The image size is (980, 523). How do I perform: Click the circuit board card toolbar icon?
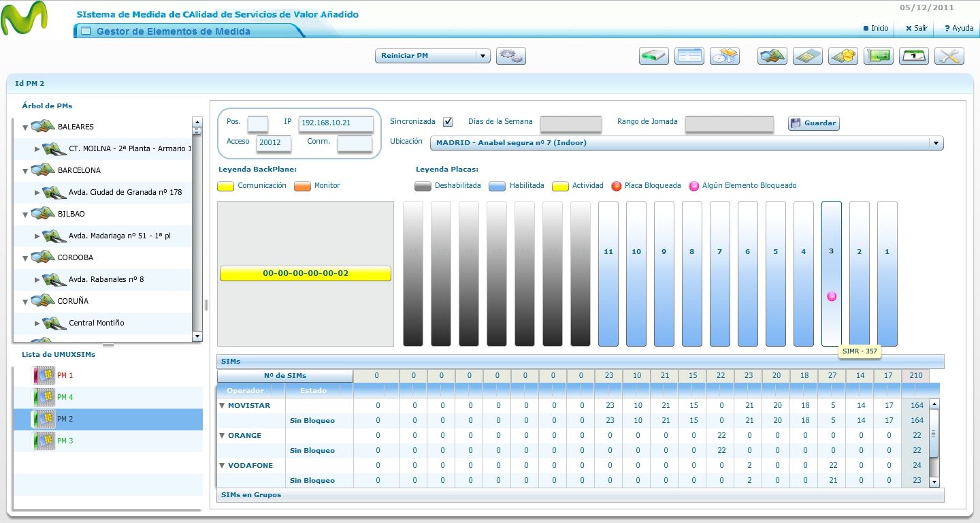[x=879, y=56]
